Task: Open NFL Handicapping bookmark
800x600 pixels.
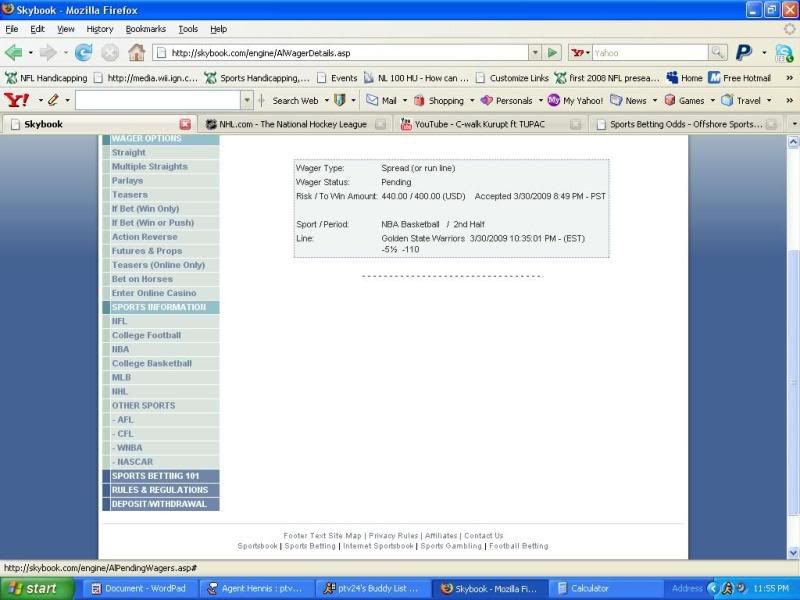Action: coord(46,78)
